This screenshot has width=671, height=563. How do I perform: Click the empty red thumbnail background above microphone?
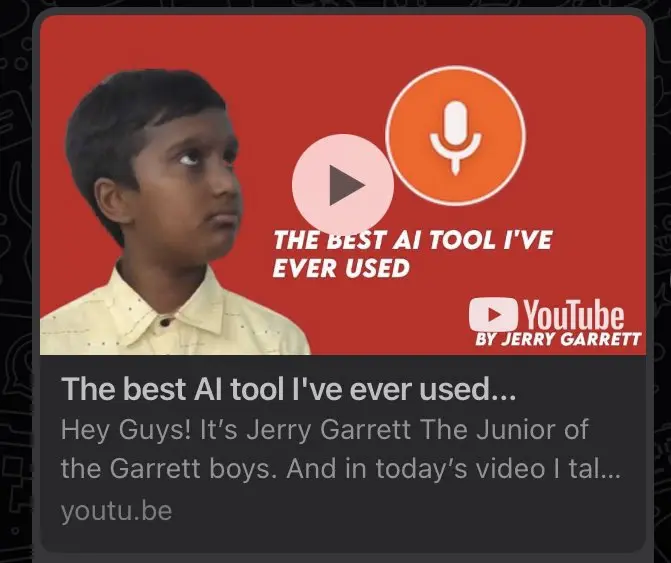pos(456,41)
